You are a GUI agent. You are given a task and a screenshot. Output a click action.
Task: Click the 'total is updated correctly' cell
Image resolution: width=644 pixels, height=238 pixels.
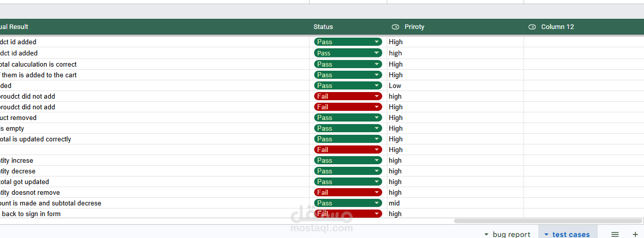[x=36, y=139]
